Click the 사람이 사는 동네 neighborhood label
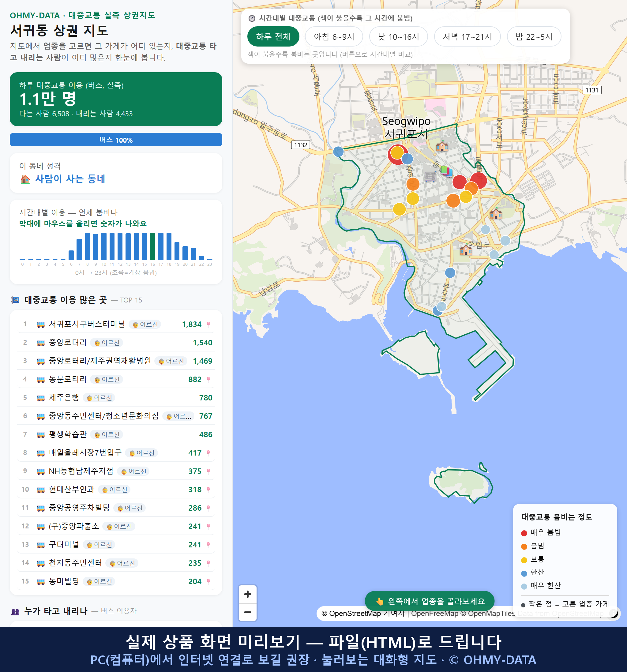Screen dimensions: 627x672 [70, 179]
